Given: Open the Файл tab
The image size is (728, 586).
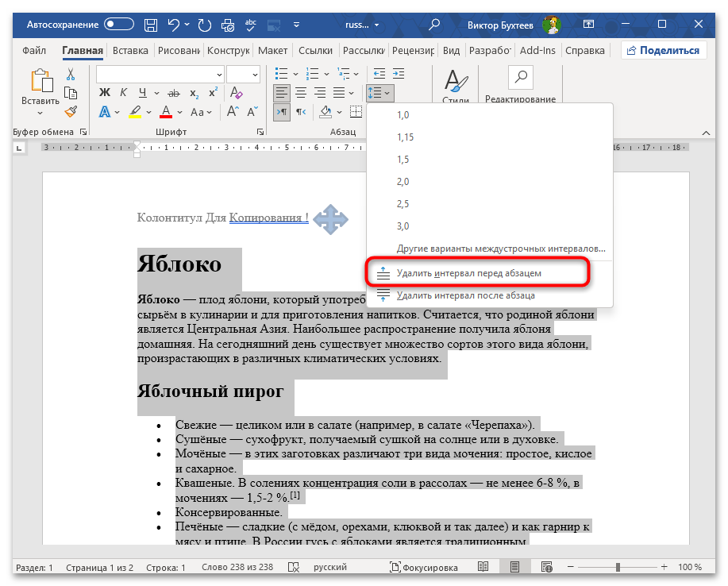Looking at the screenshot, I should pyautogui.click(x=34, y=50).
